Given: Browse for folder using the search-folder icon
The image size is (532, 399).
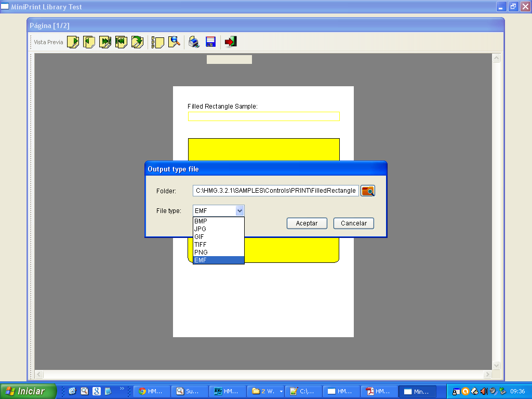Looking at the screenshot, I should 368,191.
